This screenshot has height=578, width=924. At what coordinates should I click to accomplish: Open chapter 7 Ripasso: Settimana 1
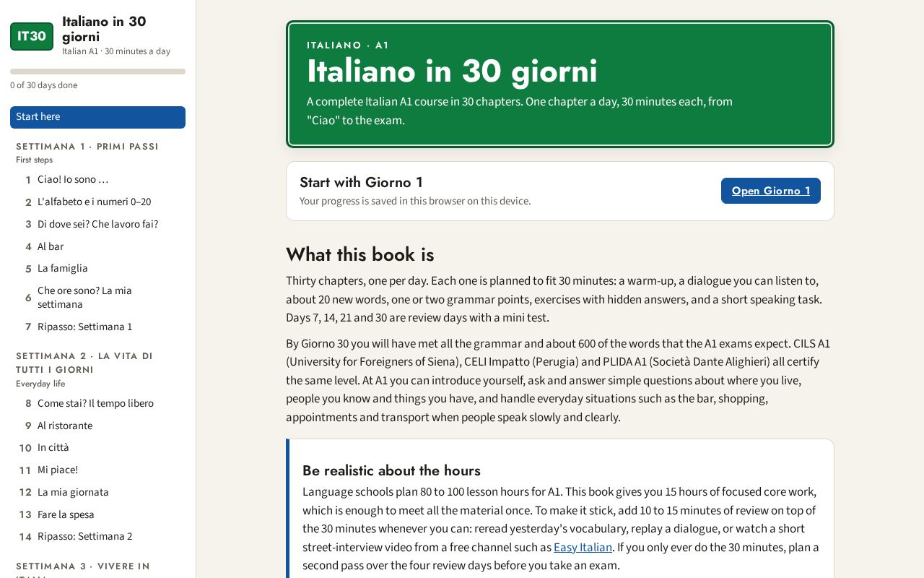click(x=97, y=327)
